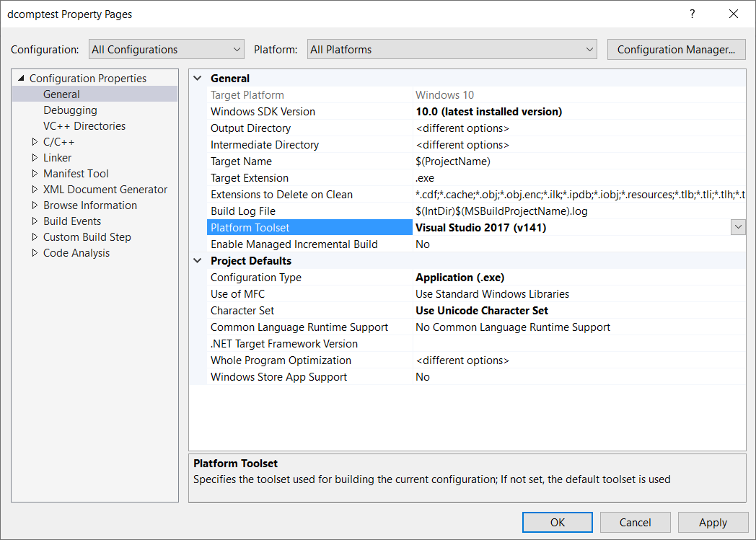Open the Configuration dropdown
This screenshot has width=756, height=540.
(167, 50)
